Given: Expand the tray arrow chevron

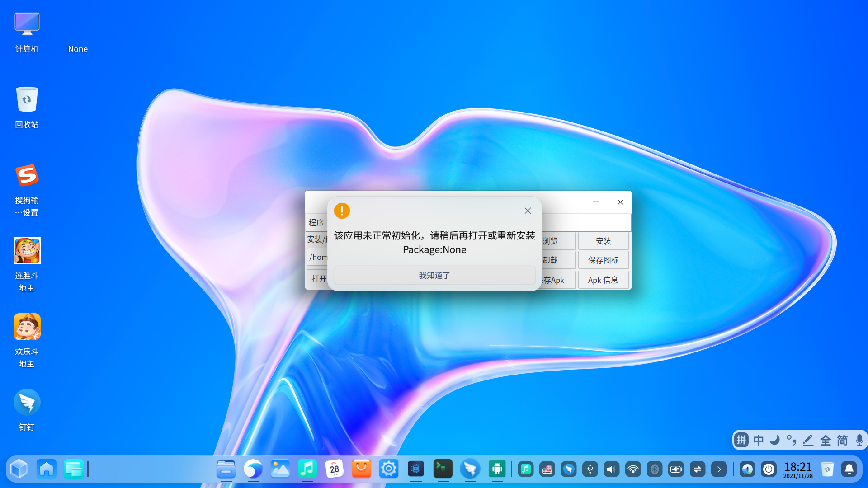Looking at the screenshot, I should (x=719, y=469).
